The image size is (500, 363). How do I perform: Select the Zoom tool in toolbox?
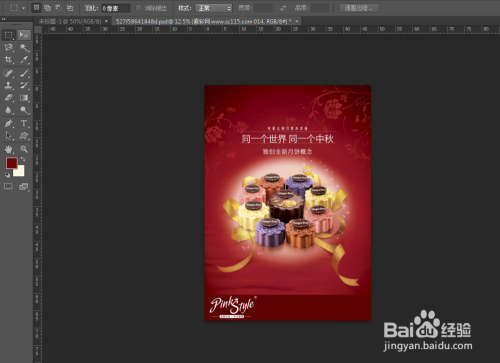[x=24, y=149]
